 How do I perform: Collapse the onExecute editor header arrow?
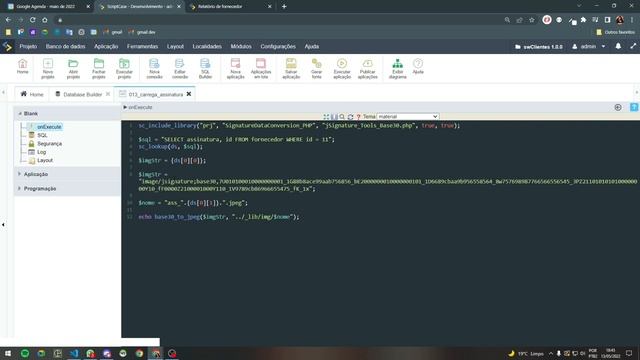125,107
